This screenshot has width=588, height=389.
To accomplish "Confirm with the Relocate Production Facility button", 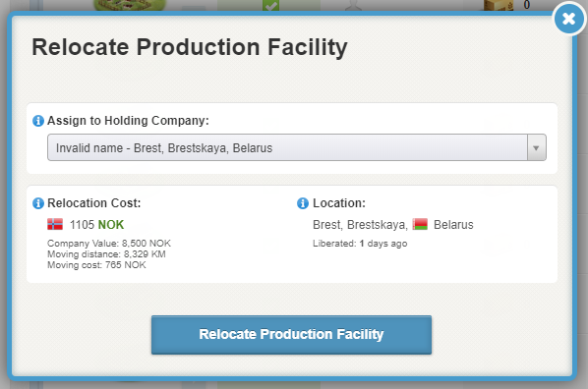I will click(x=291, y=335).
